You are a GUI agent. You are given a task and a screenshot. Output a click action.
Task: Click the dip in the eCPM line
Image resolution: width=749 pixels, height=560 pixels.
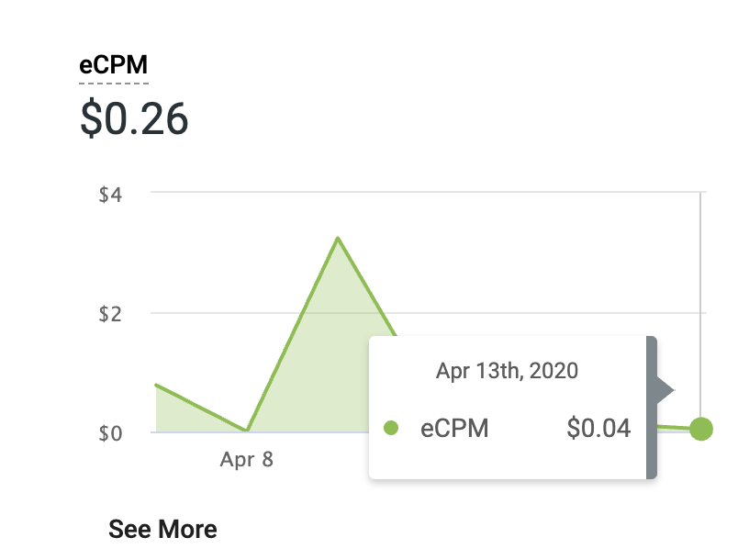click(x=244, y=428)
